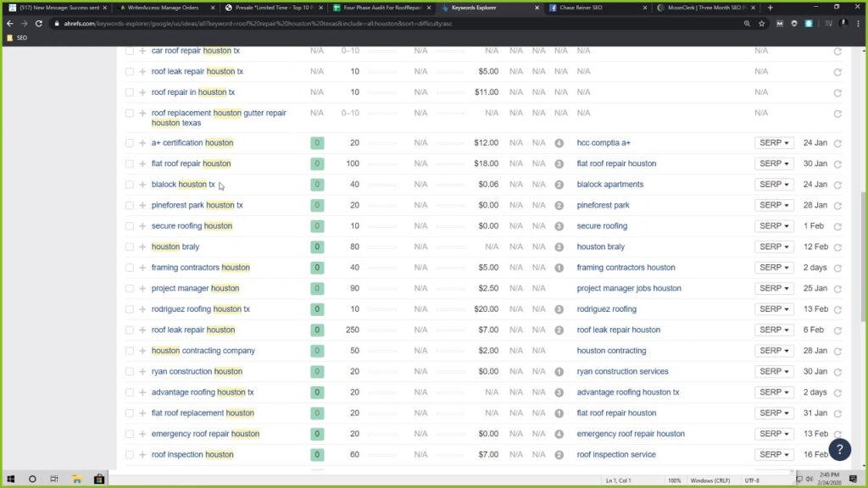This screenshot has width=868, height=488.
Task: Go back in browser history
Action: (x=10, y=24)
